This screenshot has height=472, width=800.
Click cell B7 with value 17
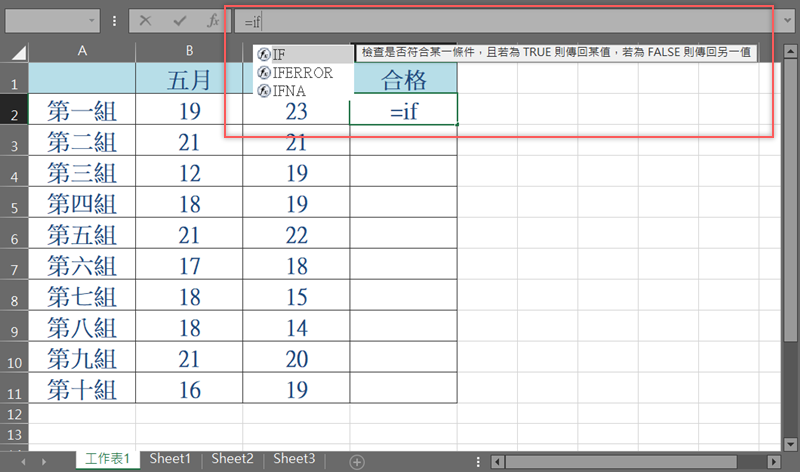[189, 265]
